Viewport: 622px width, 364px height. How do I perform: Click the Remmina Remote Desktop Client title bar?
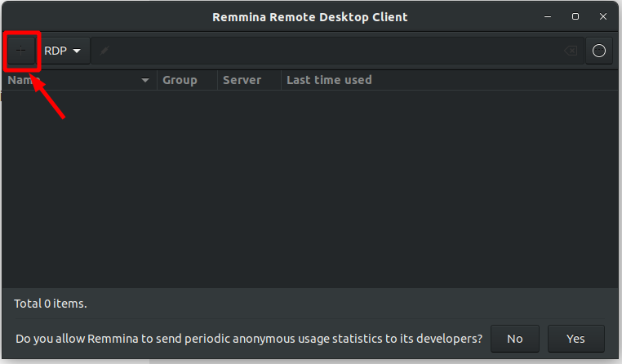point(309,16)
